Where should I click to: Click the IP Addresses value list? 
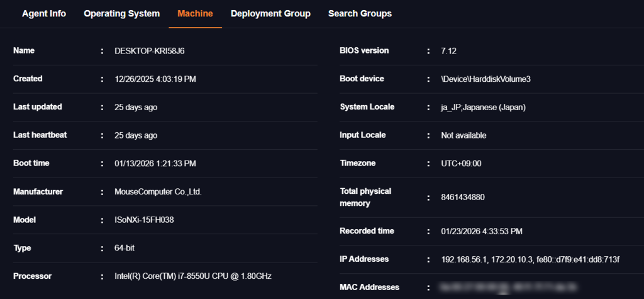tap(530, 259)
